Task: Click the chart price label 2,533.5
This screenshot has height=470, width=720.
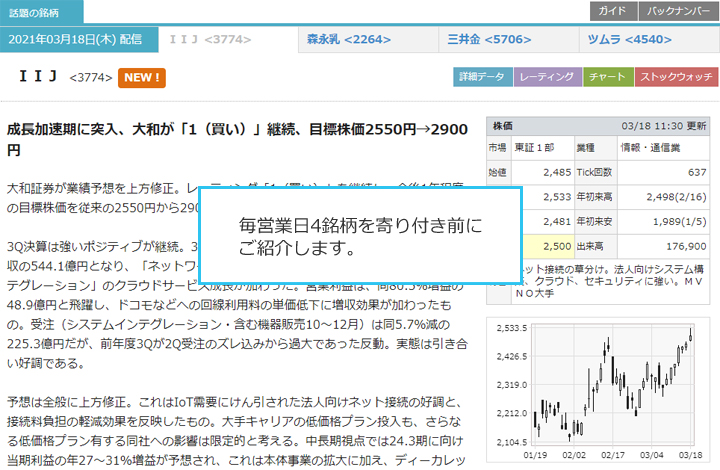Action: click(512, 328)
